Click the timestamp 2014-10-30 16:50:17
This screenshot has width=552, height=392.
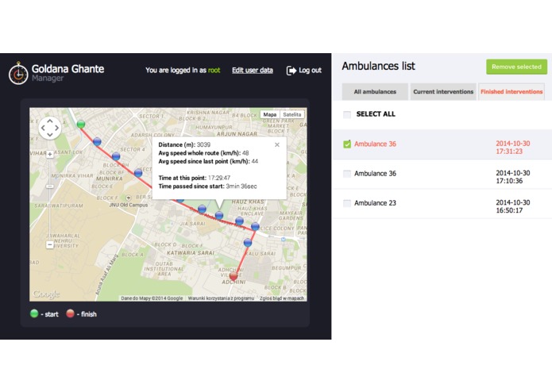click(x=513, y=206)
